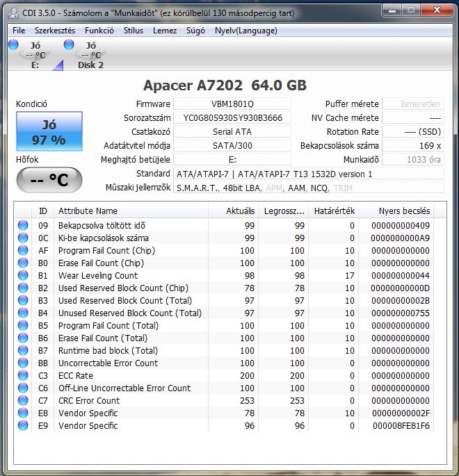
Task: Open the Szerkesztés menu
Action: [x=55, y=31]
